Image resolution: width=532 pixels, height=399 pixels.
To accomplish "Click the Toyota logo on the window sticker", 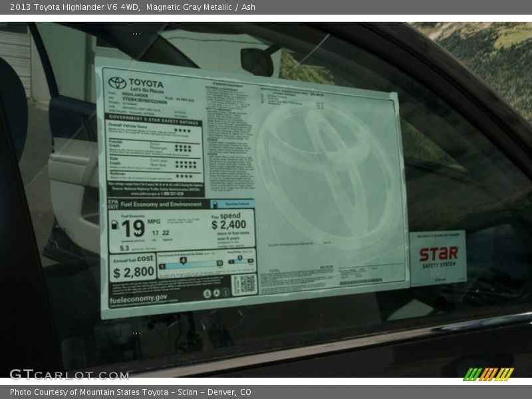I will tap(116, 83).
